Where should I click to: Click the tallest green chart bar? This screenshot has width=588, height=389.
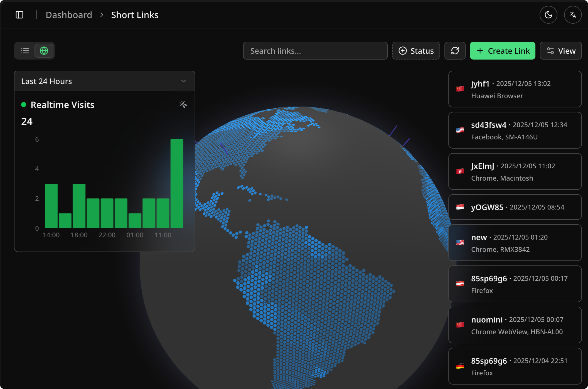tap(177, 184)
